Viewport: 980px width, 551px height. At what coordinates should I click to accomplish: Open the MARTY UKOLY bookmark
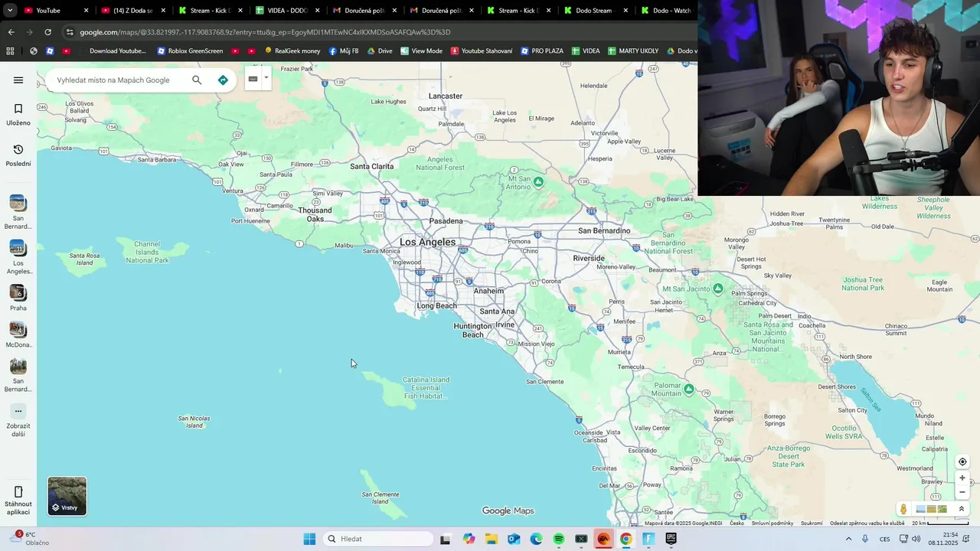[x=633, y=51]
